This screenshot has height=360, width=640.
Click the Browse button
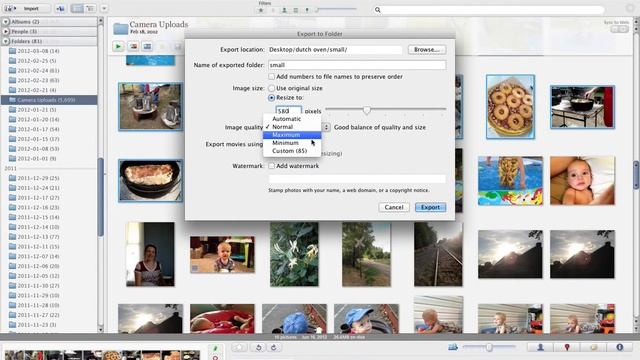[427, 49]
